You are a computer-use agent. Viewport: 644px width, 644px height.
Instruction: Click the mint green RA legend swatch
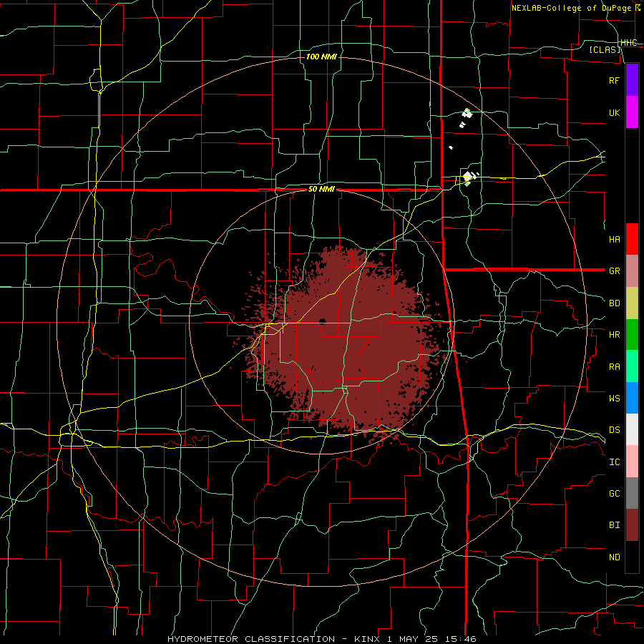coord(632,366)
